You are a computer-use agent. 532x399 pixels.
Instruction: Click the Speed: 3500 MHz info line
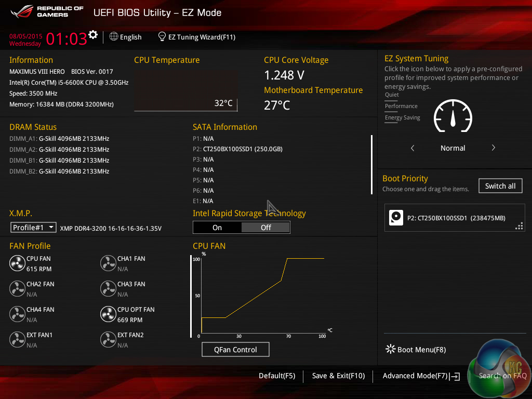(33, 94)
